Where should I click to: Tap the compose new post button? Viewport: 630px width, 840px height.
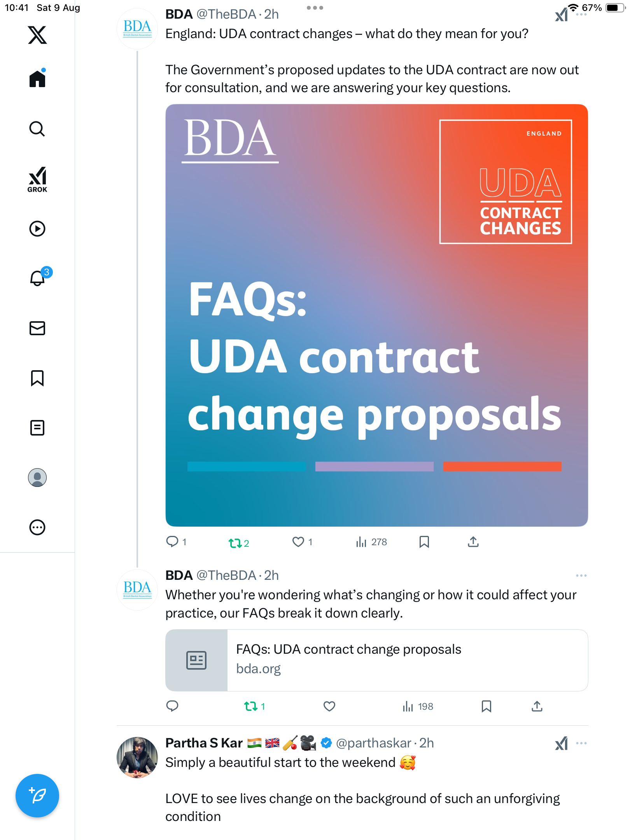click(37, 796)
